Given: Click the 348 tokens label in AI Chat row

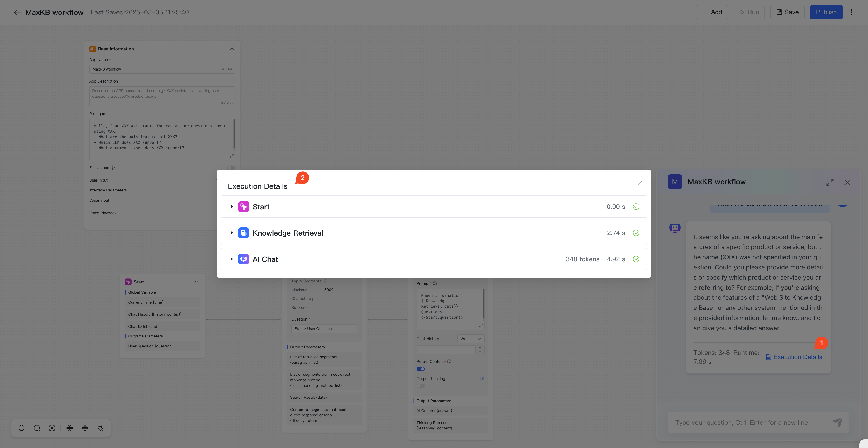Looking at the screenshot, I should (582, 259).
